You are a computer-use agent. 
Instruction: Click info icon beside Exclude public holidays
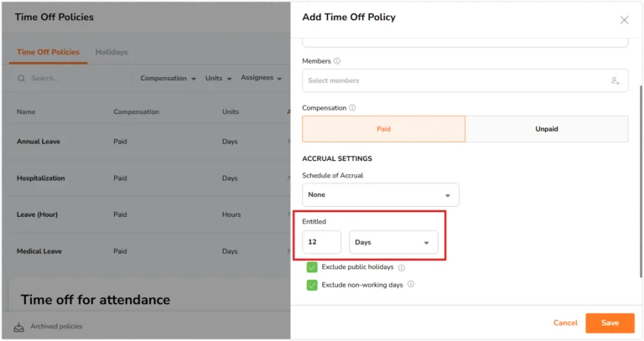[x=402, y=268]
